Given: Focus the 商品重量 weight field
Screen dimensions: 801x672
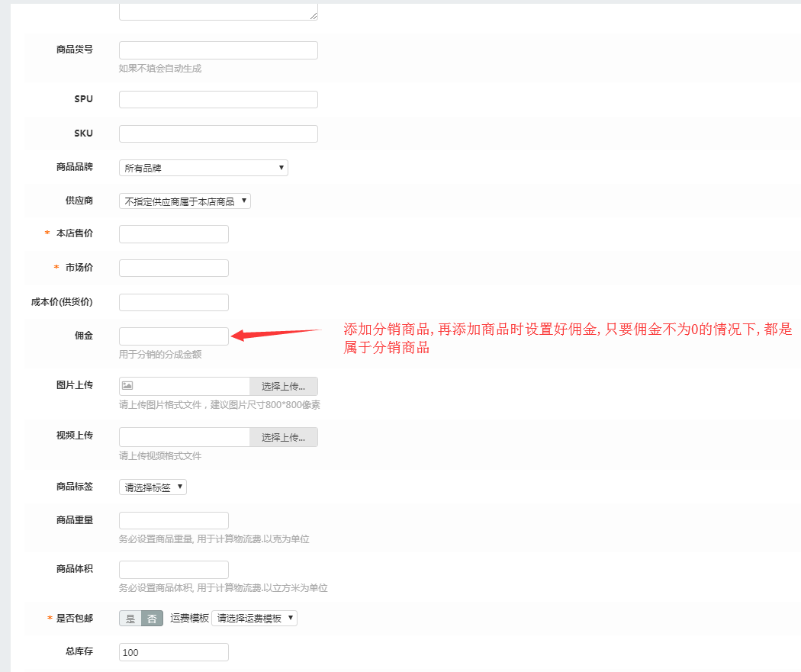Looking at the screenshot, I should coord(174,520).
